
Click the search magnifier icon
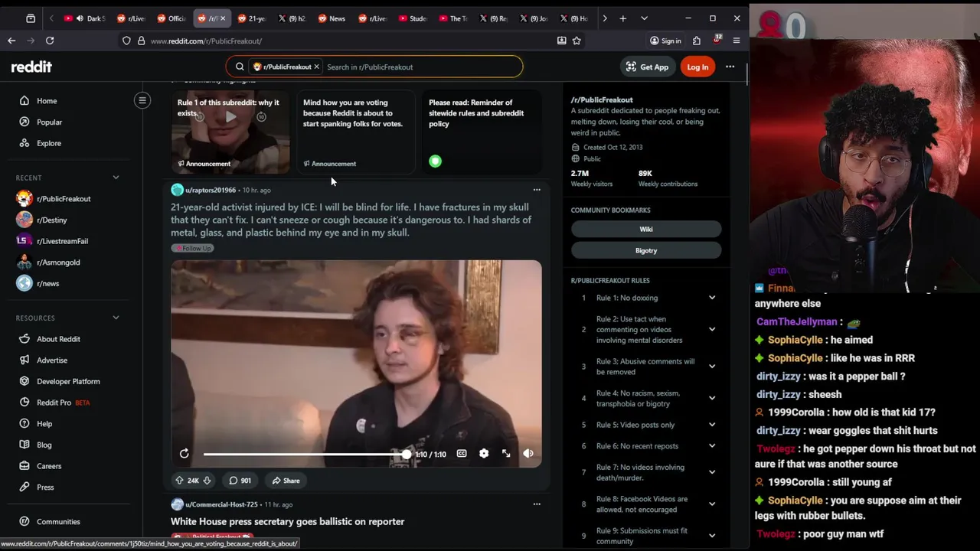240,67
